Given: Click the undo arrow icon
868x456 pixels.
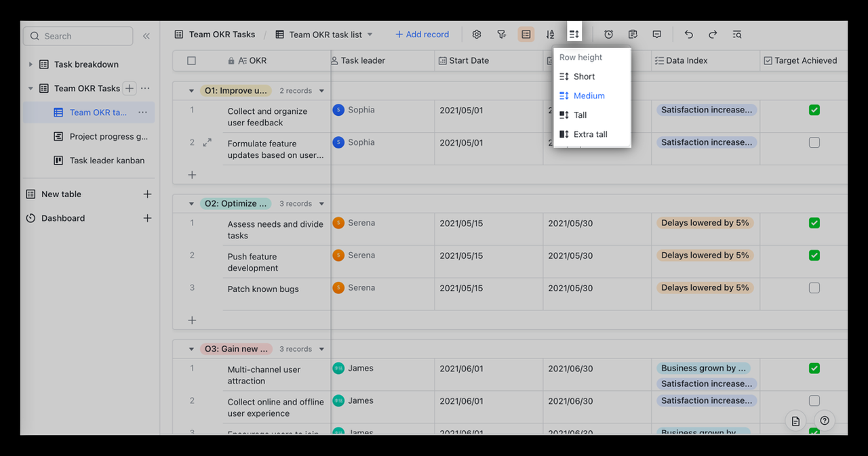Looking at the screenshot, I should [688, 35].
